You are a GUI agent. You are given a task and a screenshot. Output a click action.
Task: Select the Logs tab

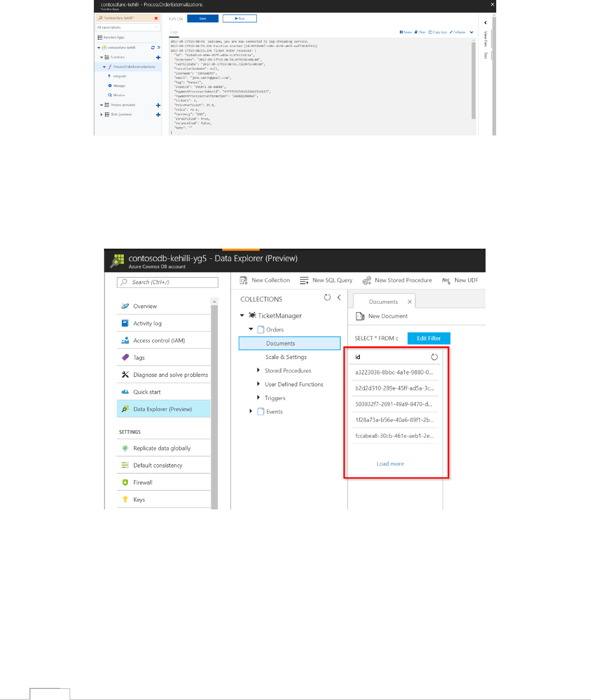click(x=174, y=32)
